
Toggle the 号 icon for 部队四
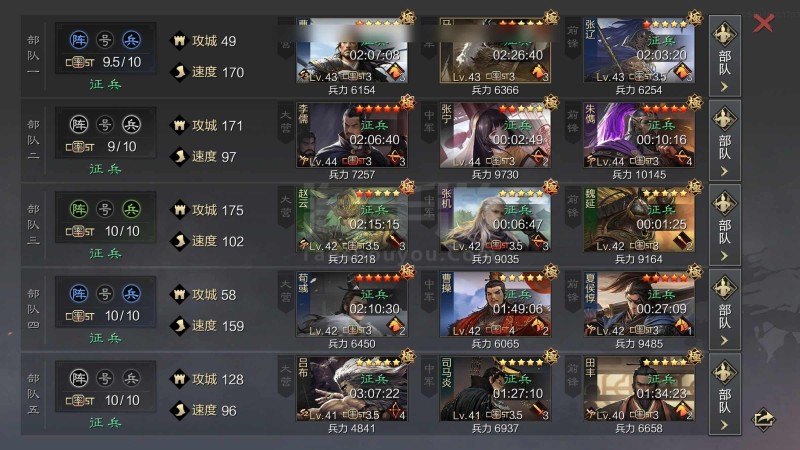pos(105,294)
